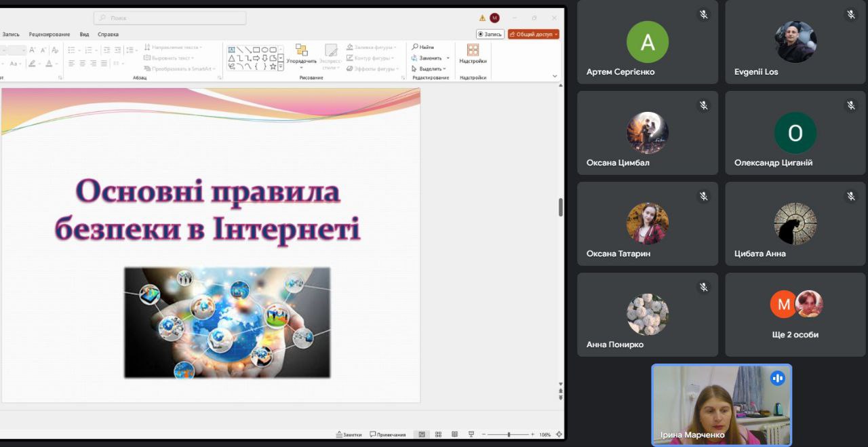The width and height of the screenshot is (868, 447).
Task: Click zoom percentage 106% value
Action: (545, 434)
